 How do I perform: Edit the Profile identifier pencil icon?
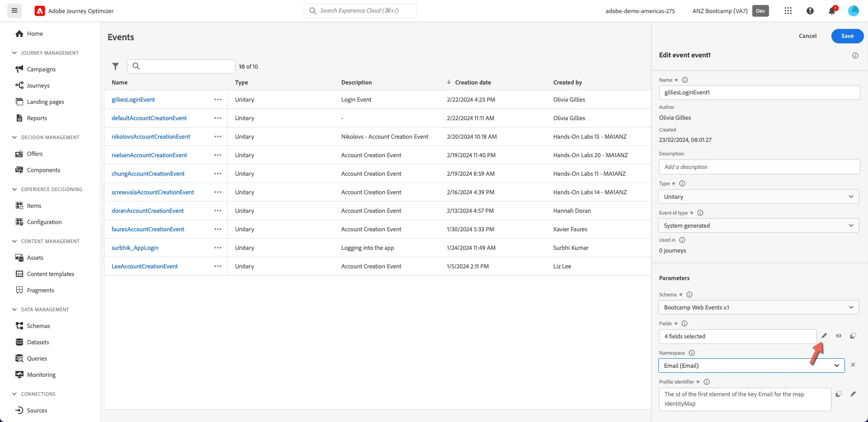(x=853, y=394)
